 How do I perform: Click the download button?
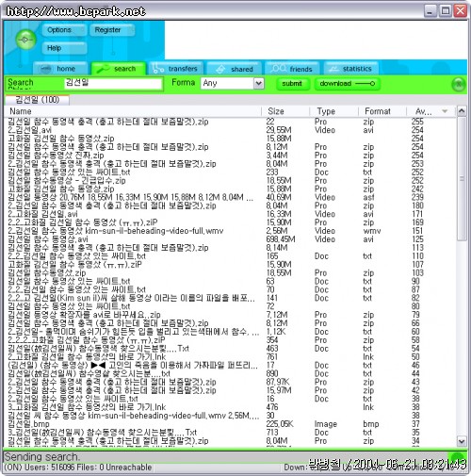click(x=348, y=84)
